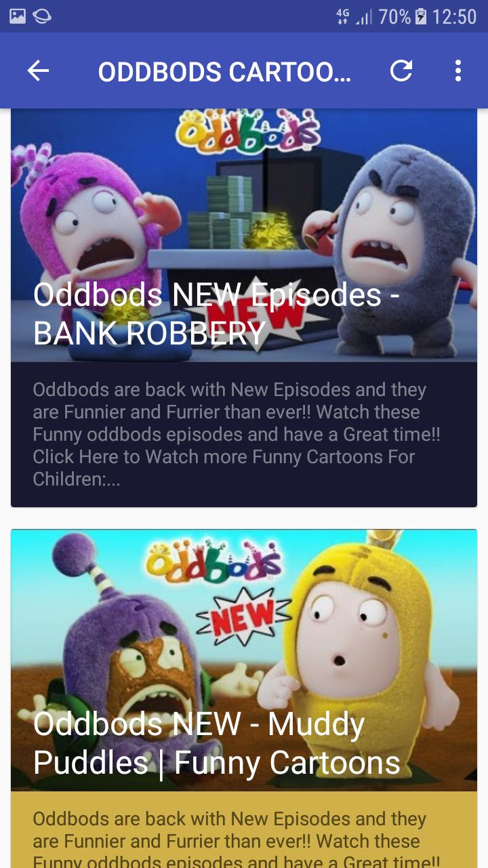
Task: Tap the ODDBODS CARTOO... title
Action: click(x=225, y=72)
